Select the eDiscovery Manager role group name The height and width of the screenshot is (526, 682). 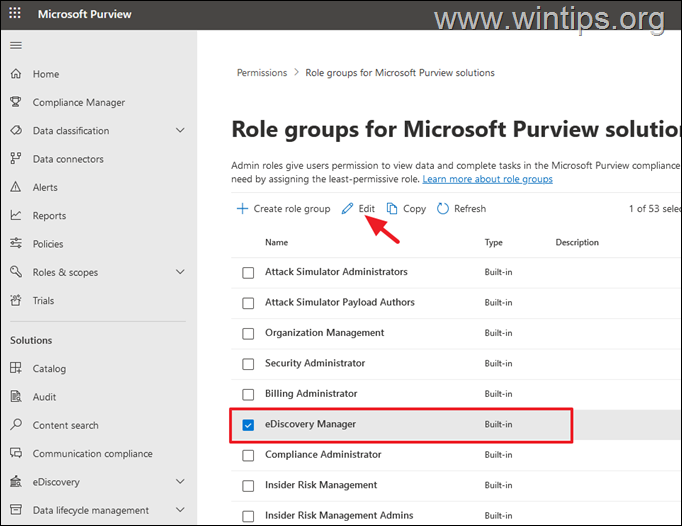click(310, 424)
